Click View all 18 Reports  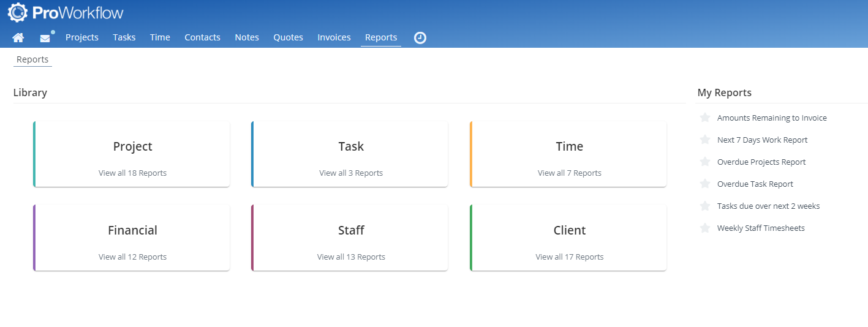[x=132, y=173]
